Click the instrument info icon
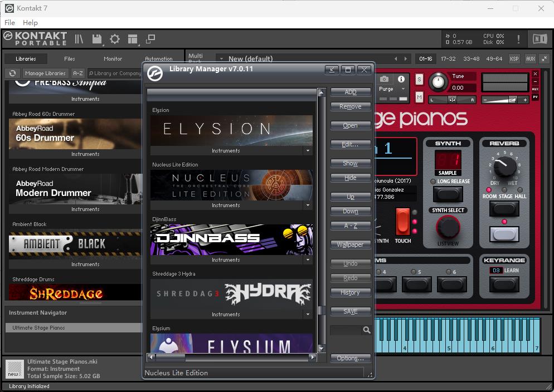The width and height of the screenshot is (554, 392). [401, 79]
